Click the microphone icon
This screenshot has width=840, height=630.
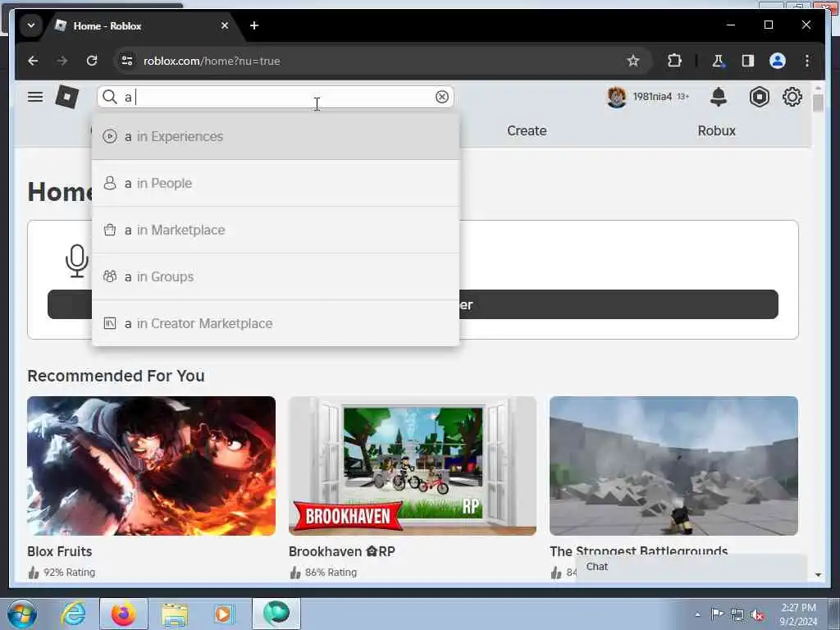76,261
